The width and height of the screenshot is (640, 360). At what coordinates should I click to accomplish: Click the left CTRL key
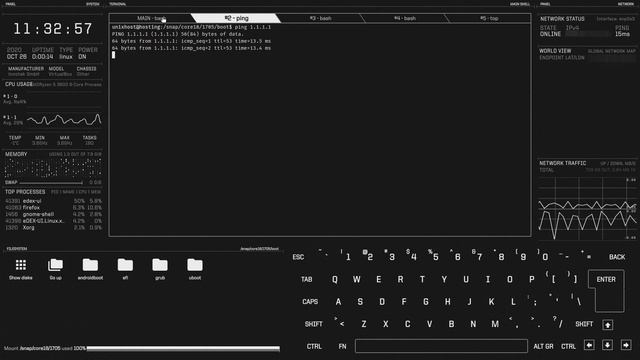[x=314, y=346]
